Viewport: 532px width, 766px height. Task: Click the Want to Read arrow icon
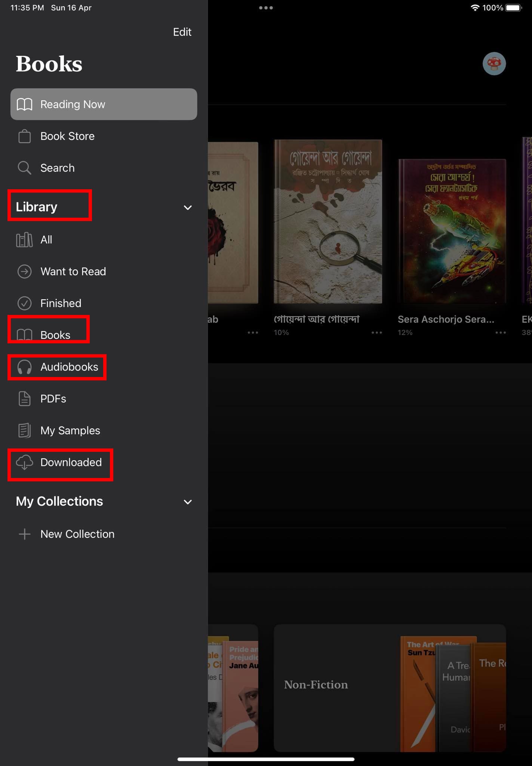(25, 272)
